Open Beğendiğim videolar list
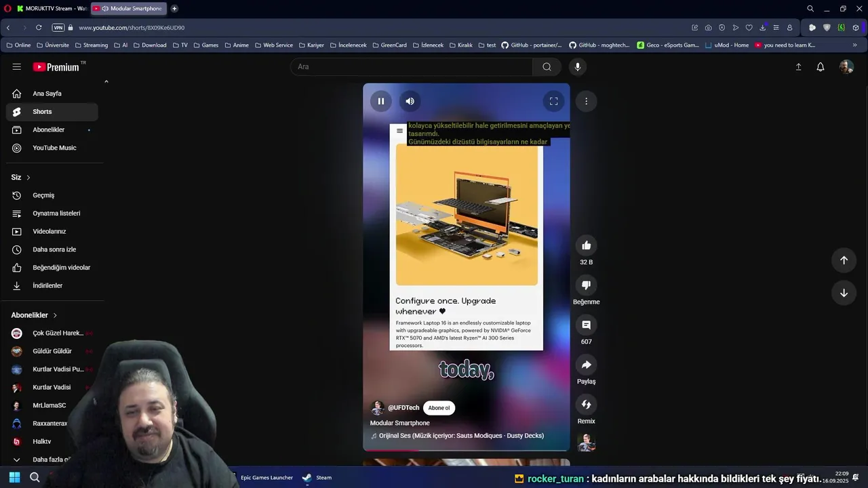Screen dimensions: 868x488 [x=52, y=268]
